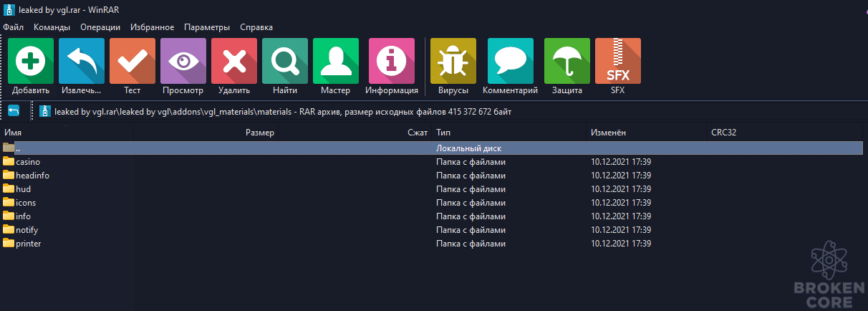
Task: Select the notify folder icon
Action: click(9, 229)
